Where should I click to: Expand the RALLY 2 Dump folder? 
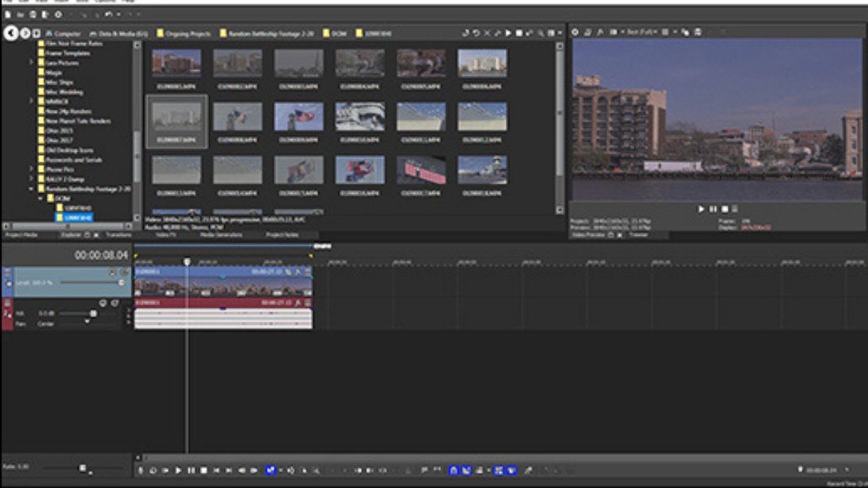click(x=32, y=179)
